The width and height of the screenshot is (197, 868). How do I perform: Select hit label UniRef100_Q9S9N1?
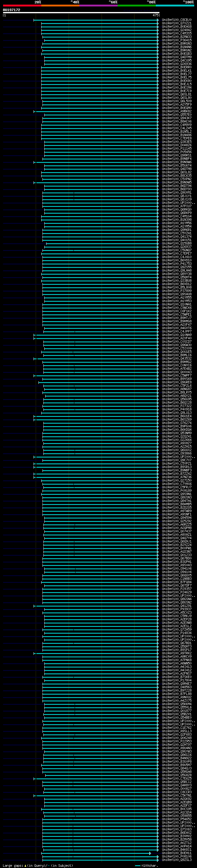click(x=176, y=494)
